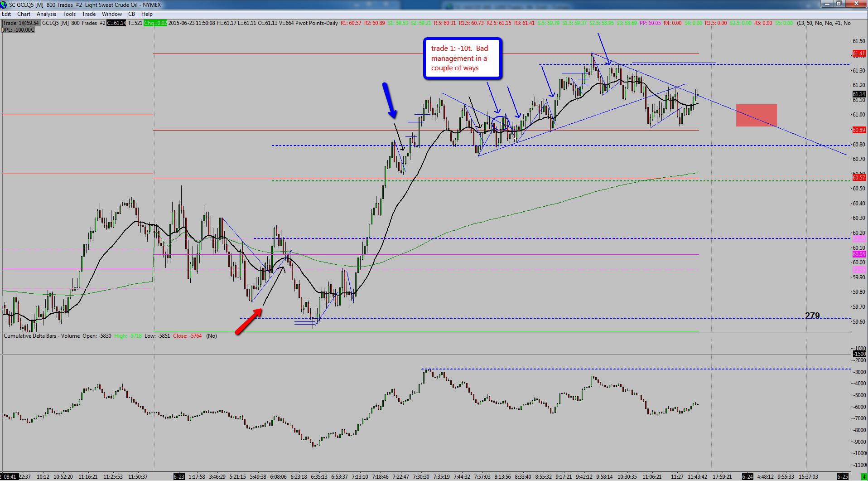Click the 'Low: -5851' delta value
This screenshot has height=481, width=868.
pyautogui.click(x=157, y=336)
